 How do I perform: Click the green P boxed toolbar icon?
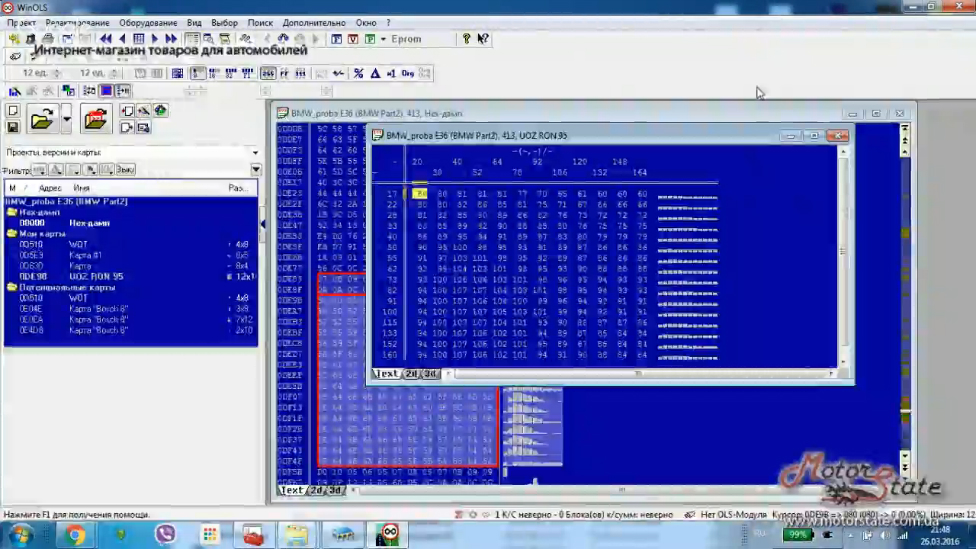pyautogui.click(x=370, y=39)
